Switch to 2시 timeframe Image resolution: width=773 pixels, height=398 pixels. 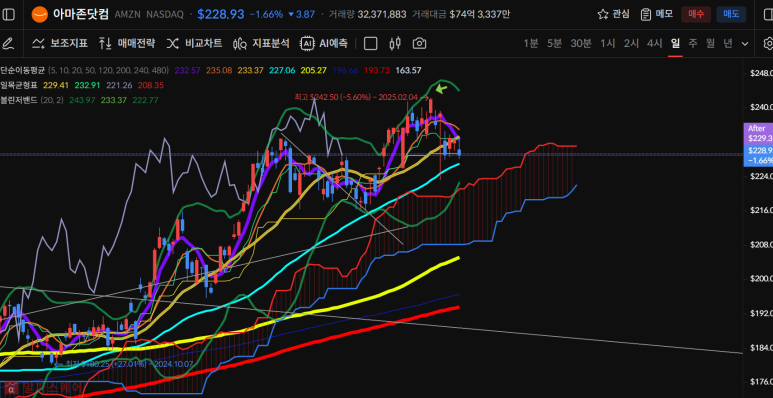point(631,43)
